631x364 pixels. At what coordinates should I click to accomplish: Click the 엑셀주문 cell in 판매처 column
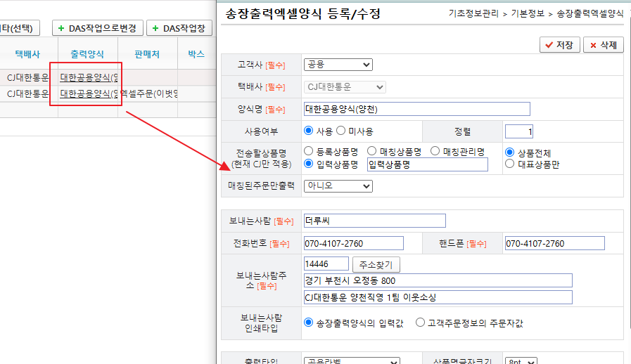(148, 93)
